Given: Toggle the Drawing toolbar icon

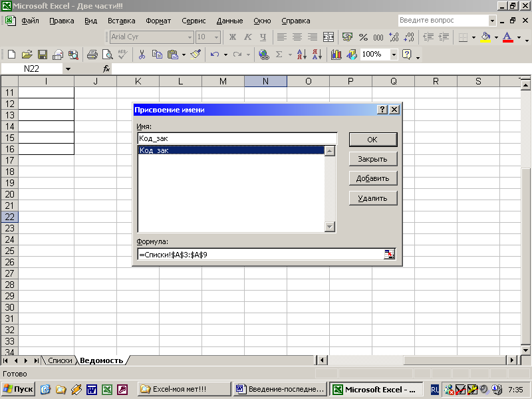Looking at the screenshot, I should (352, 55).
